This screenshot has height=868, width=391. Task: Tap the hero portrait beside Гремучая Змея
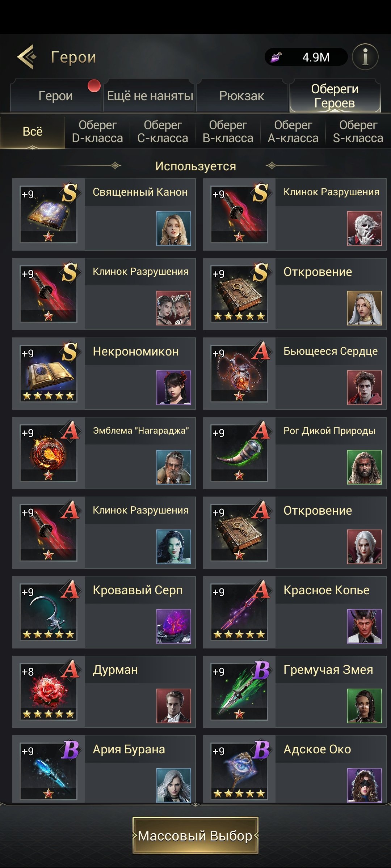point(365,706)
